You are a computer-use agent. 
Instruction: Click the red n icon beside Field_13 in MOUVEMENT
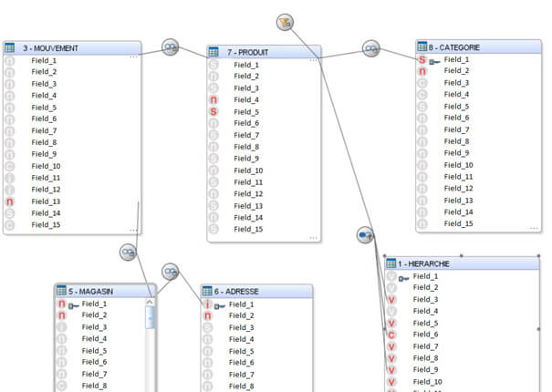(x=10, y=201)
